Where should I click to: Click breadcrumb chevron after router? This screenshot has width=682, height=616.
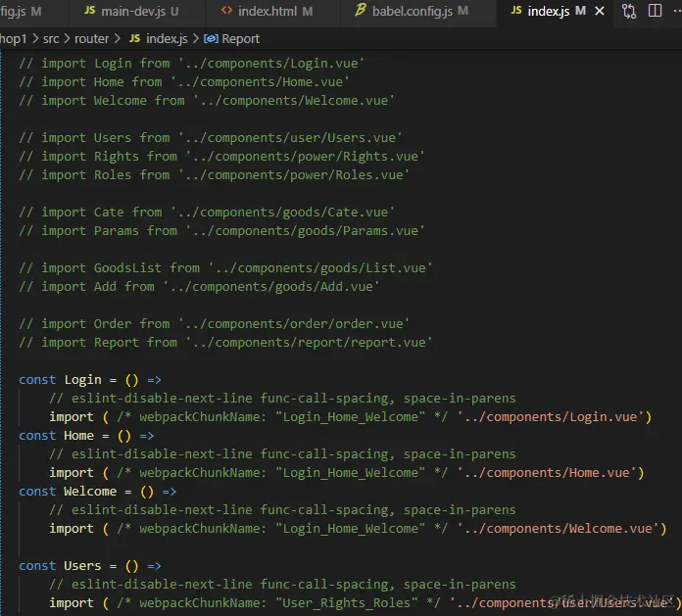pyautogui.click(x=117, y=39)
